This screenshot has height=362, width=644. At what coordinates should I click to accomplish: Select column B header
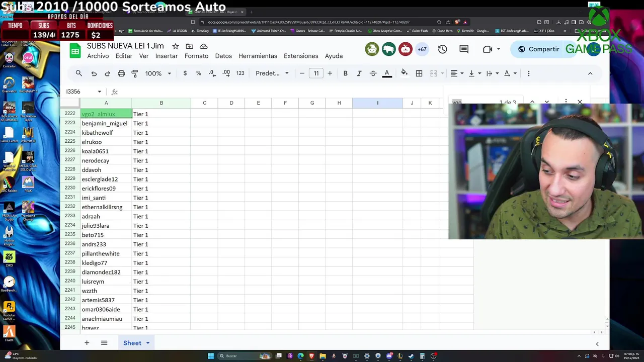(x=162, y=103)
